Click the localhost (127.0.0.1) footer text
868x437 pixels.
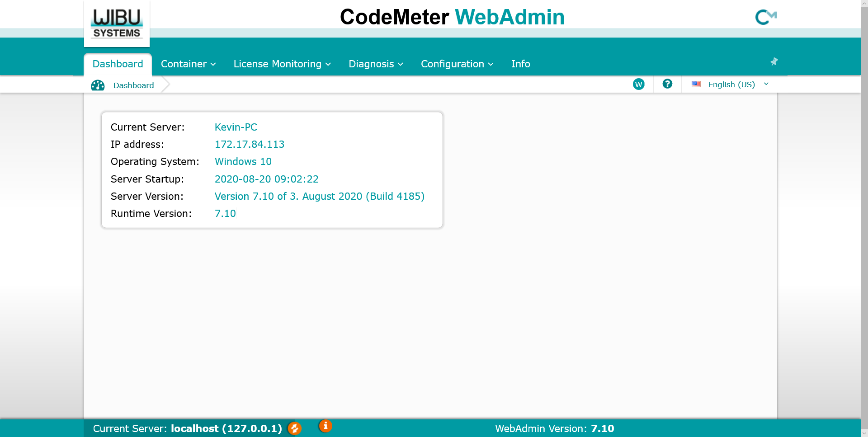(226, 428)
